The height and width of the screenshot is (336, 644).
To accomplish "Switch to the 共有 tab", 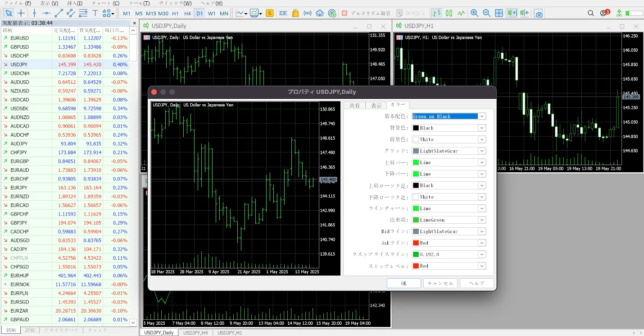I will tap(354, 106).
